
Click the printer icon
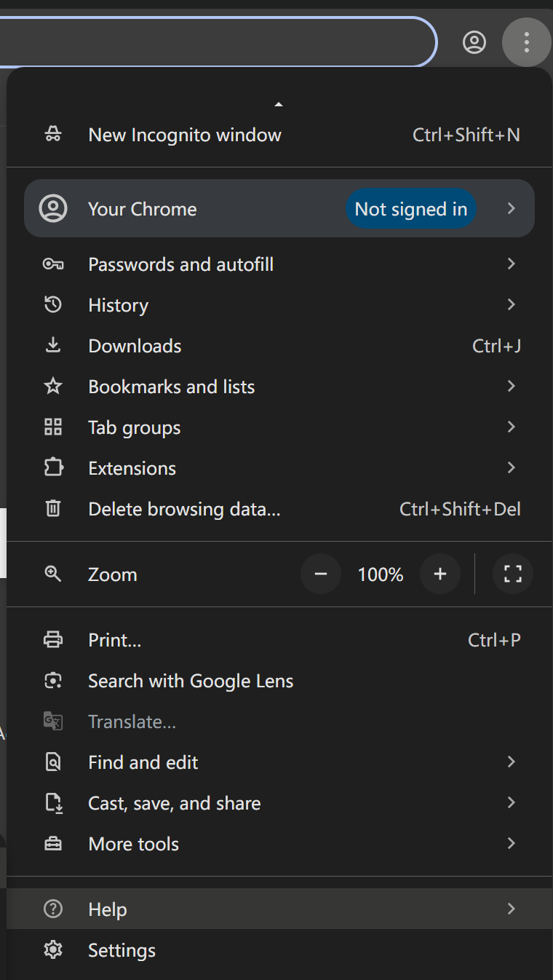pos(53,640)
